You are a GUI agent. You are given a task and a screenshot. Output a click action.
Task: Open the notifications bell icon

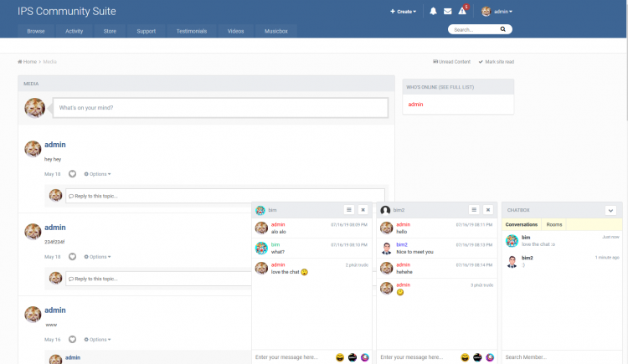(433, 12)
